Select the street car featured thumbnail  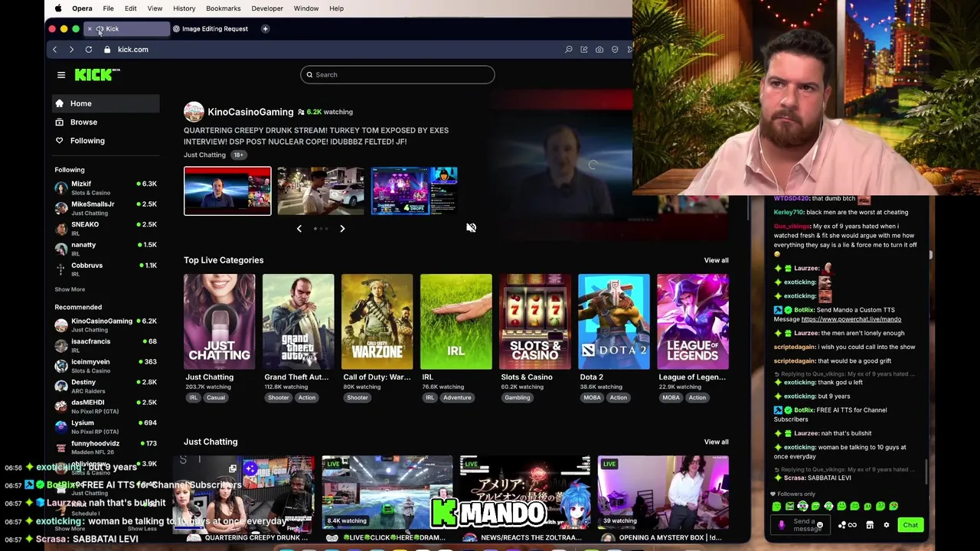[x=321, y=191]
